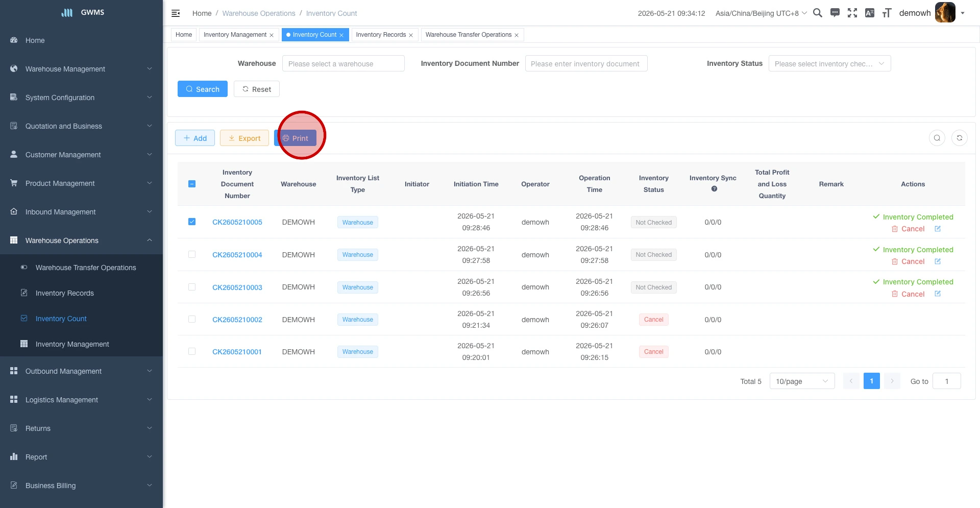The height and width of the screenshot is (508, 980).
Task: Click the Inventory Document Number input
Action: 586,64
